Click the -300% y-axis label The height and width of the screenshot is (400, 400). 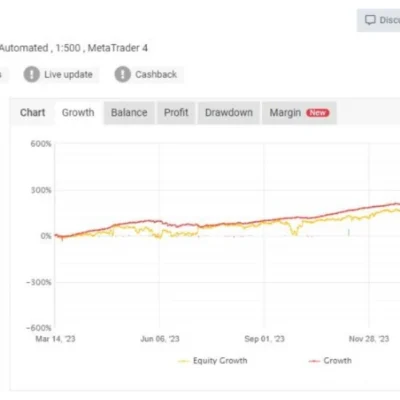[x=39, y=282]
